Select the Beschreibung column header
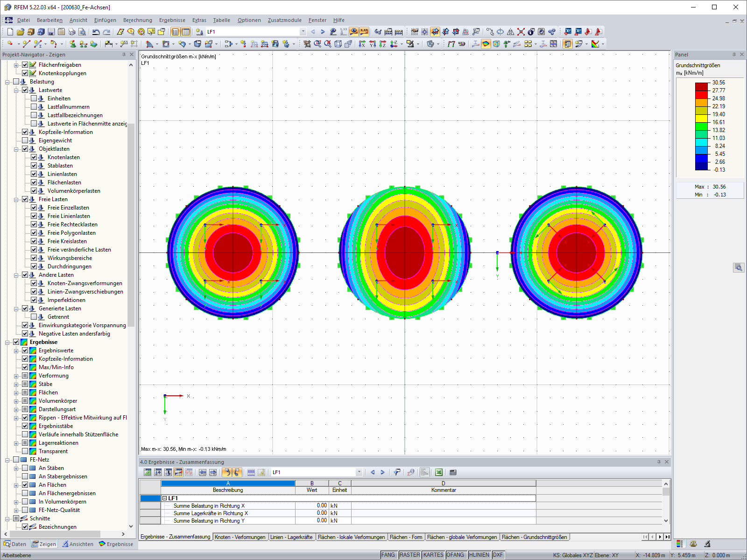The width and height of the screenshot is (747, 560). point(228,490)
